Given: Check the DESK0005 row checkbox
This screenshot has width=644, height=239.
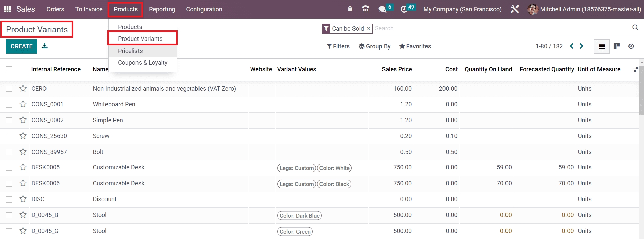Looking at the screenshot, I should click(x=9, y=168).
